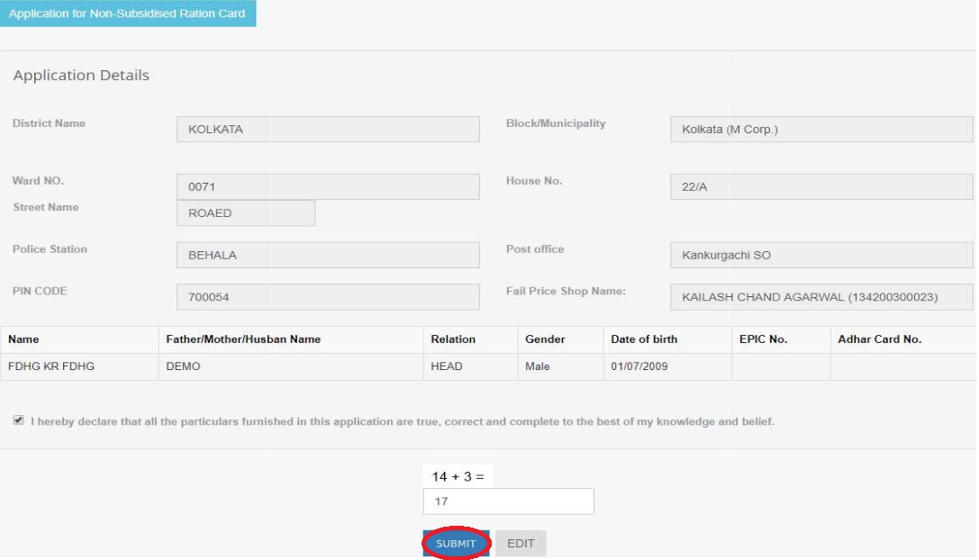Click the Name column header in table
This screenshot has width=979, height=560.
tap(24, 339)
